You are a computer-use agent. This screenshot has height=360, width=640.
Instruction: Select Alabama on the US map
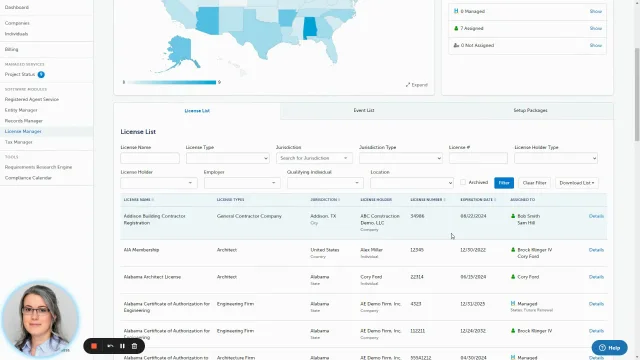tap(310, 28)
